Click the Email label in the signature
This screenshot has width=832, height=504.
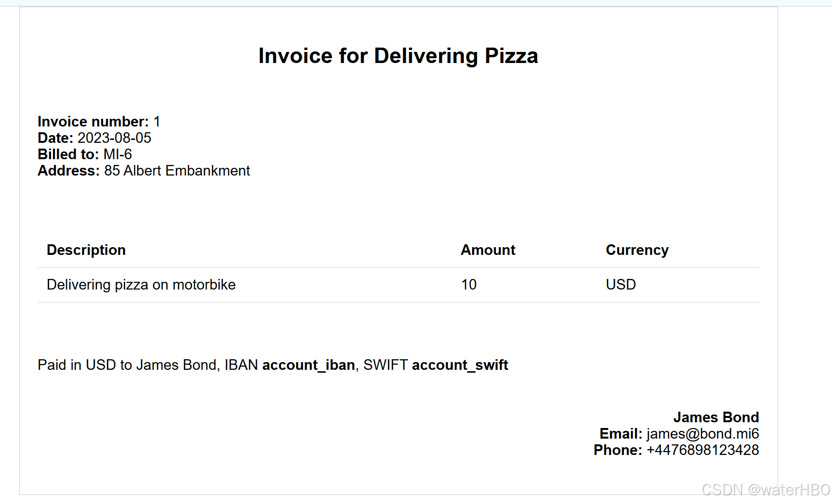(x=620, y=434)
